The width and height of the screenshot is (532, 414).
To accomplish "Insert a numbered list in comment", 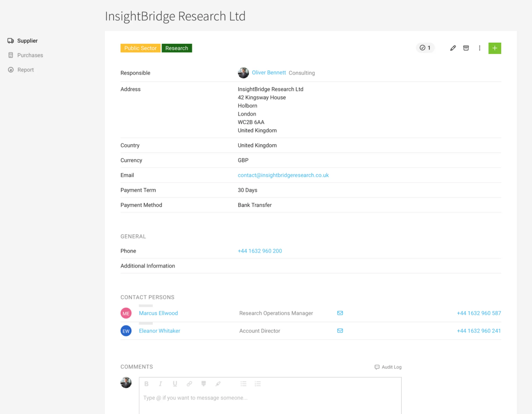I will tap(258, 384).
